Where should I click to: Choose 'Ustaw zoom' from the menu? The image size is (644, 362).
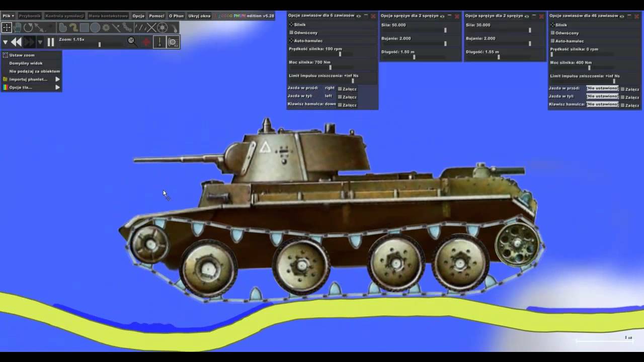click(31, 55)
